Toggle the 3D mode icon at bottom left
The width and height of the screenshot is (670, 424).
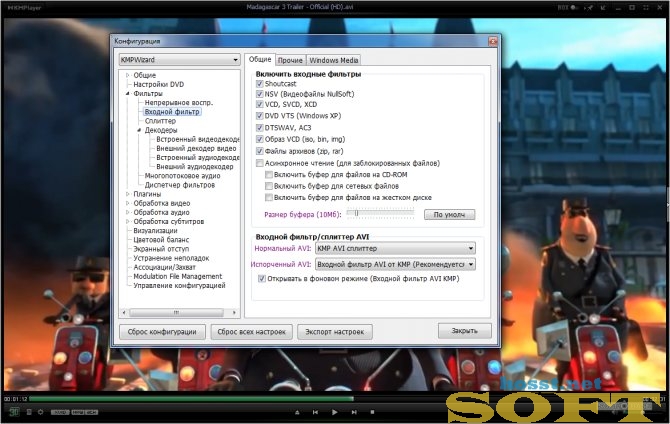(14, 412)
